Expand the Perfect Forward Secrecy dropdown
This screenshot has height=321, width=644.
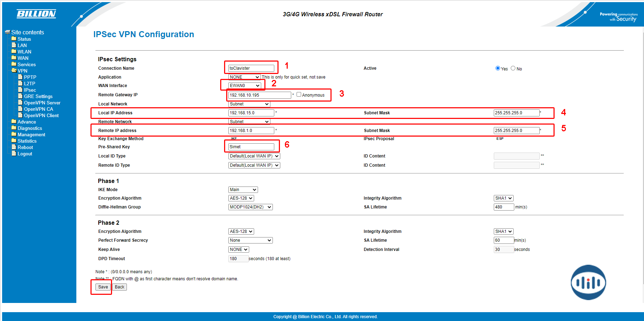click(250, 240)
